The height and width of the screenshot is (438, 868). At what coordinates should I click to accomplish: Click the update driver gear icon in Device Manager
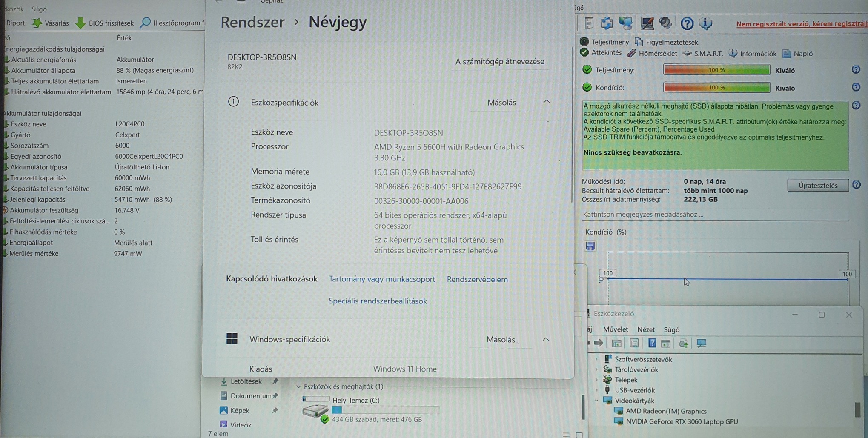tap(684, 343)
